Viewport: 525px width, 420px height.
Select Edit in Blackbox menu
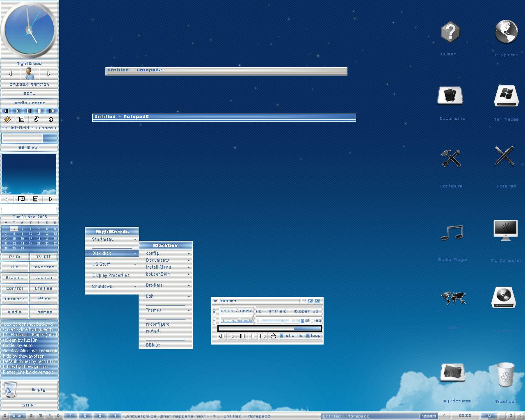[166, 296]
